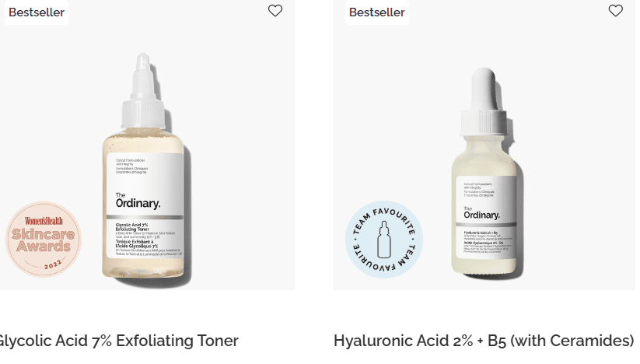
Task: Select the Bestseller tag on Hyaluronic Acid product
Action: click(376, 12)
